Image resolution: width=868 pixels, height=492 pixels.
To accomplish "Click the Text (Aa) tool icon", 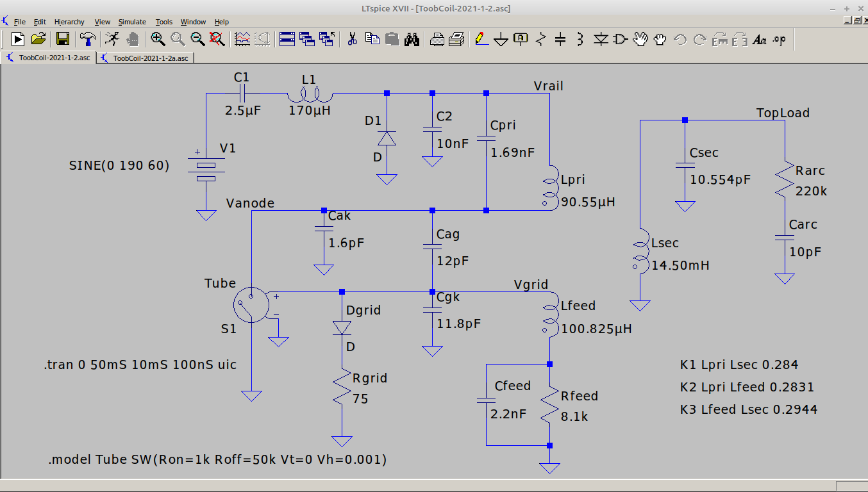I will click(760, 39).
